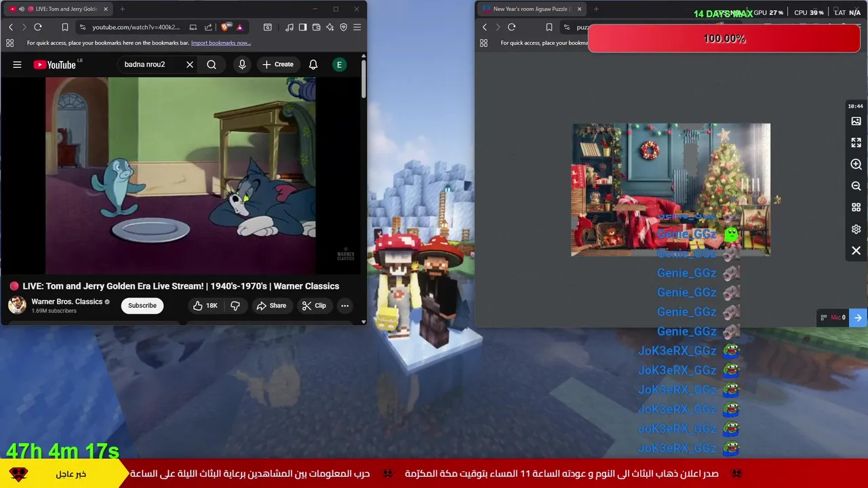
Task: Go to the YouTube home logo
Action: tap(54, 64)
